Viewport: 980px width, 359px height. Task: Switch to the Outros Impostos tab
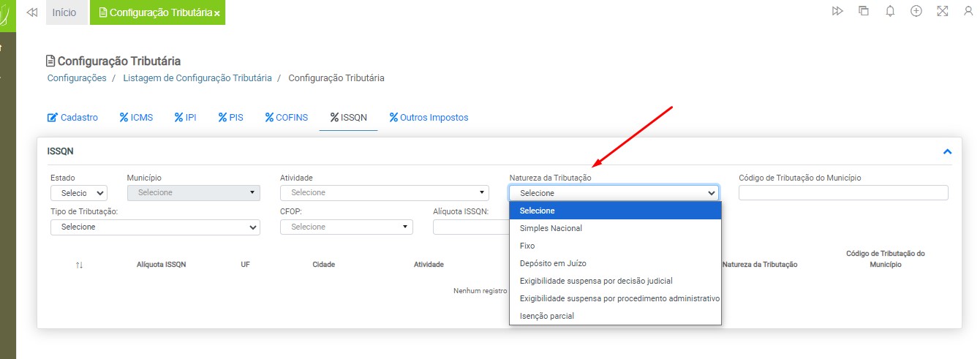click(429, 117)
